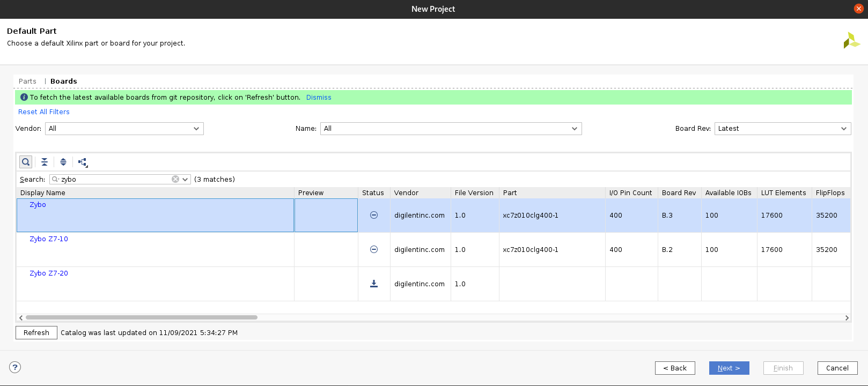
Task: Click digilentinc.com vendor for Zybo Z7-20
Action: [x=420, y=284]
